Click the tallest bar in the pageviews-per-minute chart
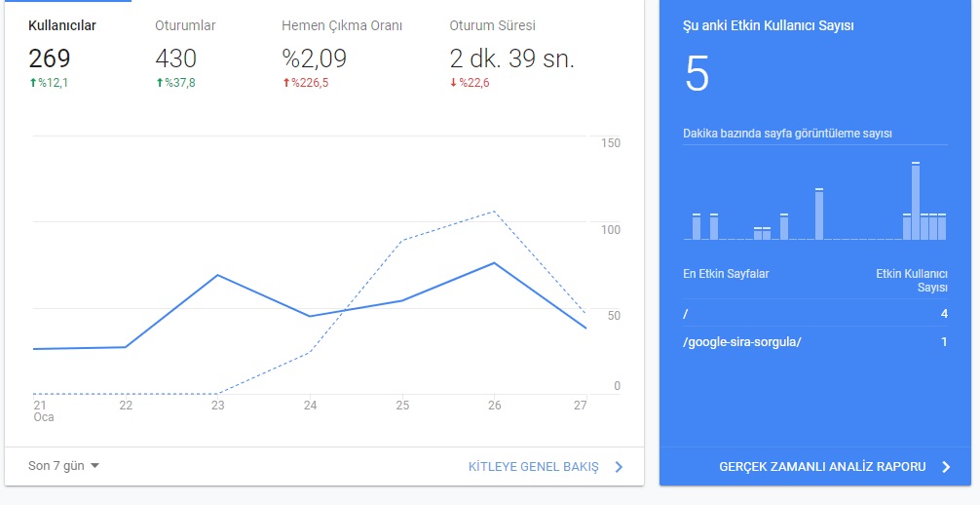 (x=916, y=201)
